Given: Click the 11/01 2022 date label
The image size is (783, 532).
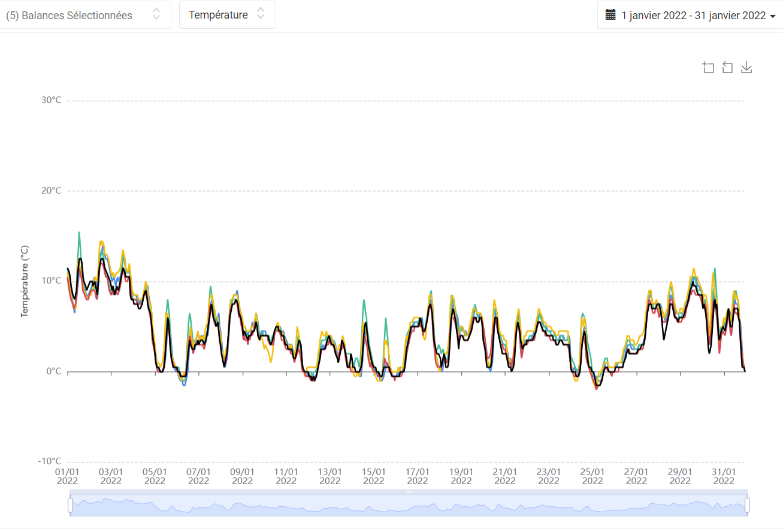Looking at the screenshot, I should 286,476.
